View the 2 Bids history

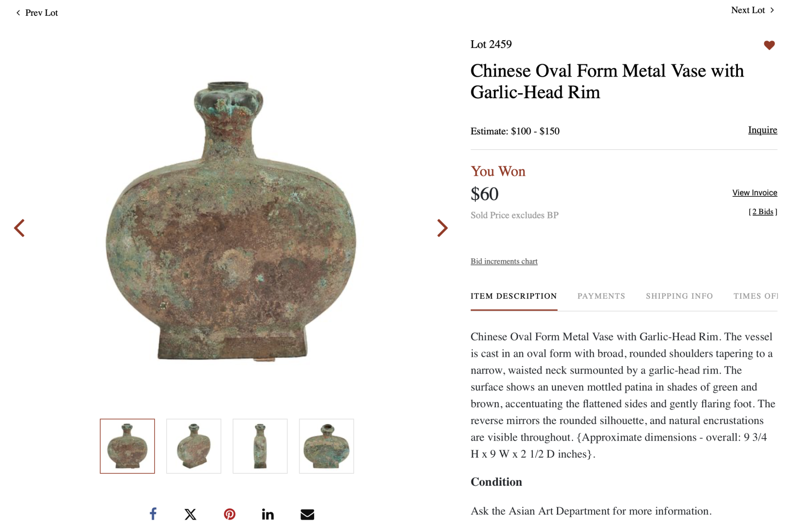tap(762, 212)
